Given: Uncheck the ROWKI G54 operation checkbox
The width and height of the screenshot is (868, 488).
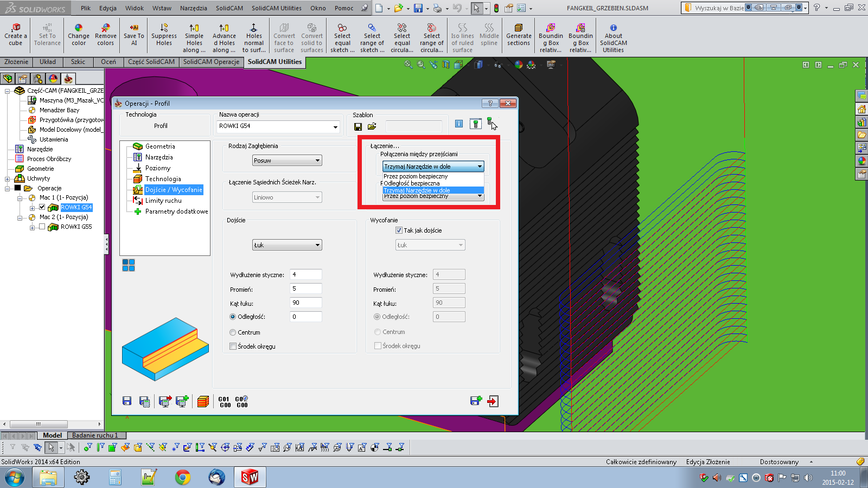Looking at the screenshot, I should (x=42, y=207).
